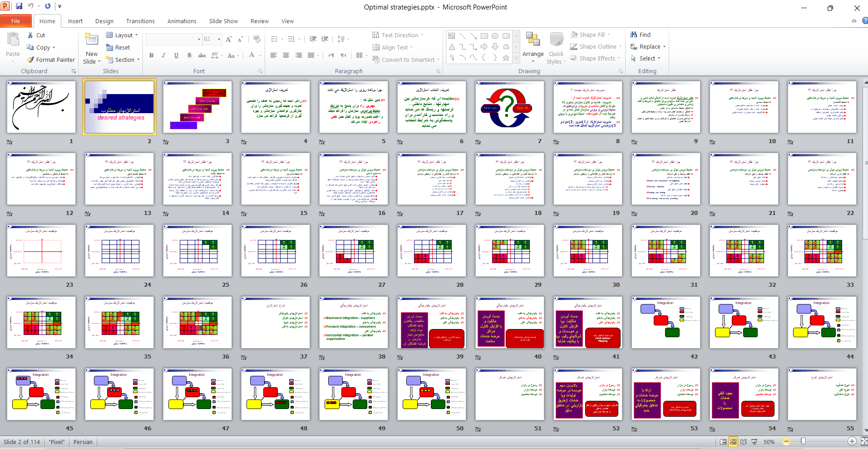Click the Redo icon in quick access
The image size is (868, 449).
pos(48,6)
